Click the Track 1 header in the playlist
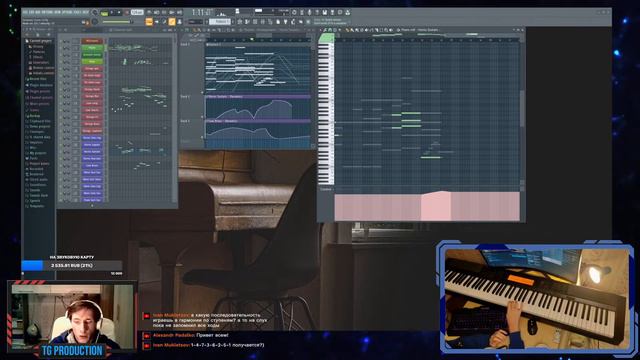 192,68
